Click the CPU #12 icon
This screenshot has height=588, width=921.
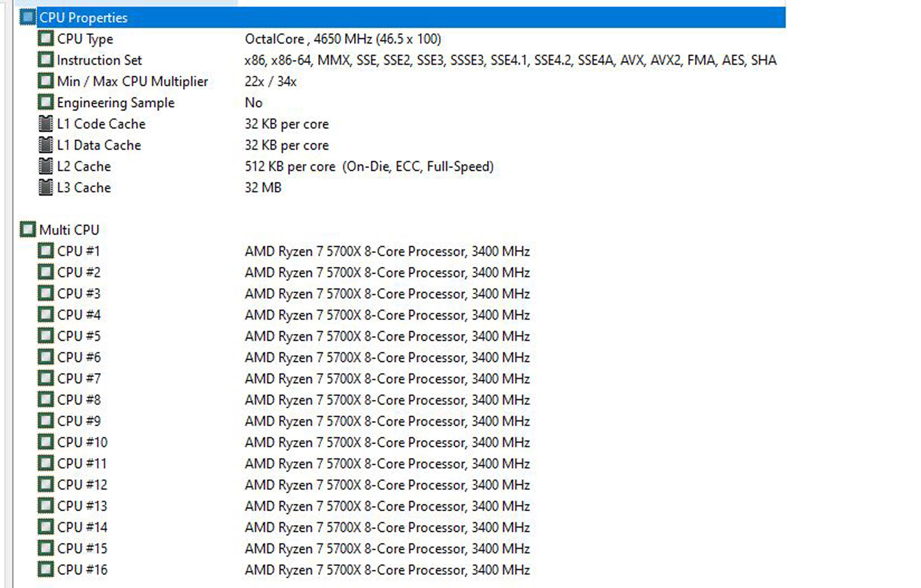[x=46, y=485]
